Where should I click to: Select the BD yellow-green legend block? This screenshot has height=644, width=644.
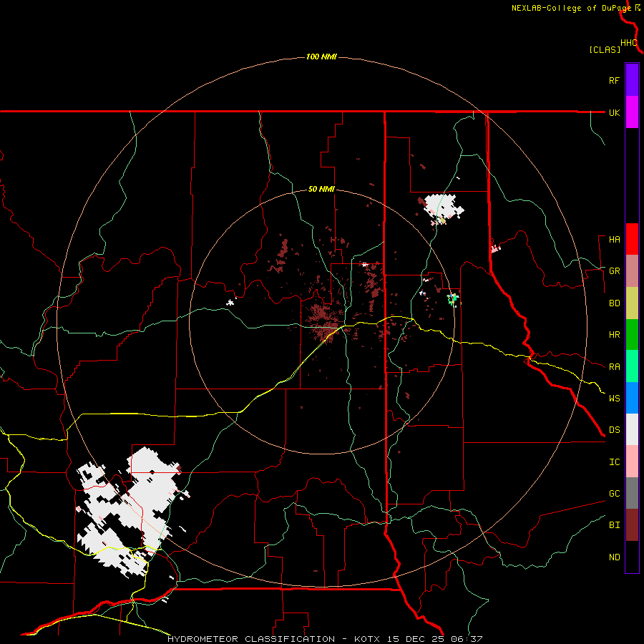pos(632,303)
